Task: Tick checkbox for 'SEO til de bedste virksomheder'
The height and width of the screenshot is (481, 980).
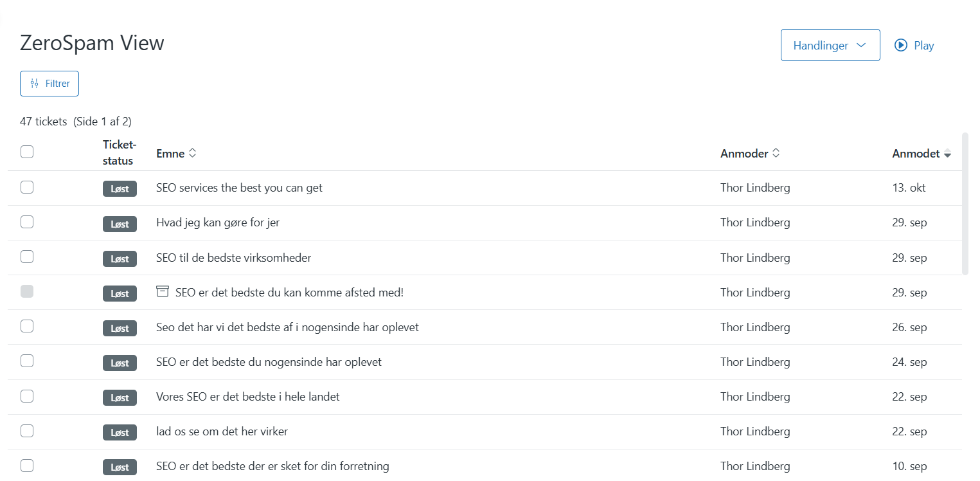Action: point(27,257)
